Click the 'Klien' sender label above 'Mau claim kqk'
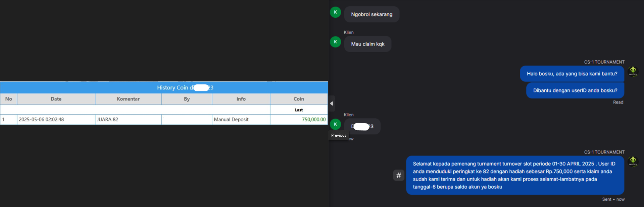This screenshot has height=207, width=644. (x=349, y=32)
